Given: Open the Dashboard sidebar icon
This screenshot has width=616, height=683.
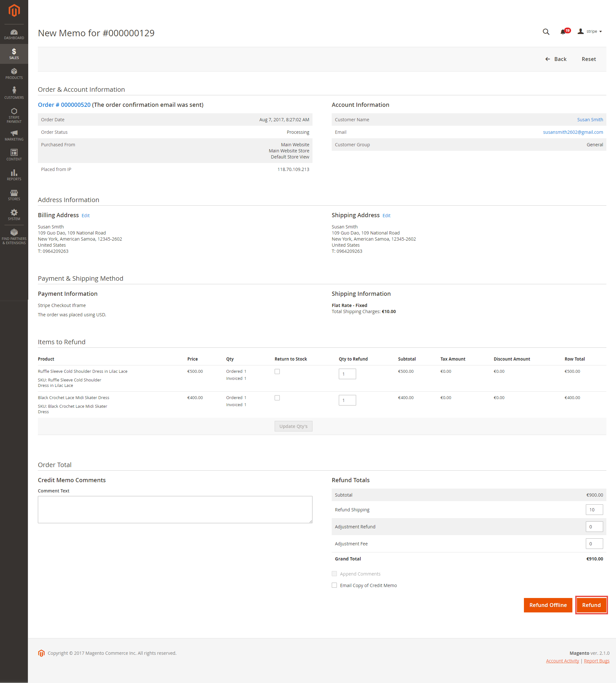Looking at the screenshot, I should (14, 34).
